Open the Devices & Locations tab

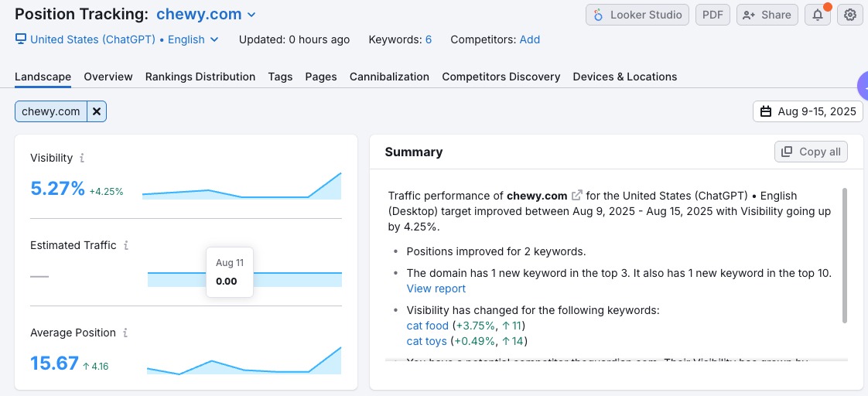coord(625,77)
